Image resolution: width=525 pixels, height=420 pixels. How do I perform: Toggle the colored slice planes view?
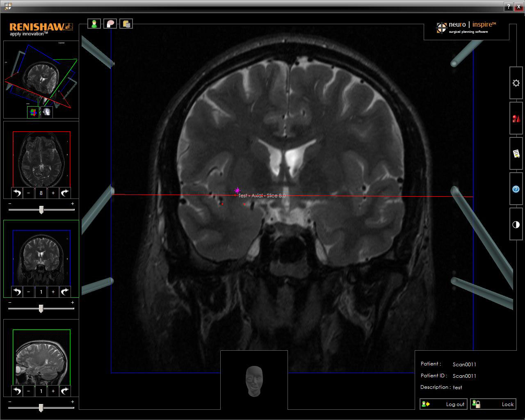(33, 112)
